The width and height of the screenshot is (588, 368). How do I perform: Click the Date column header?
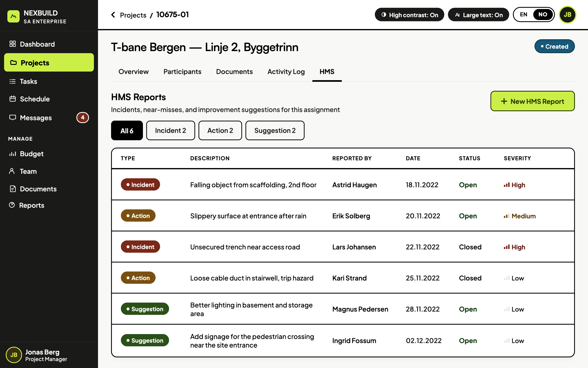point(413,158)
